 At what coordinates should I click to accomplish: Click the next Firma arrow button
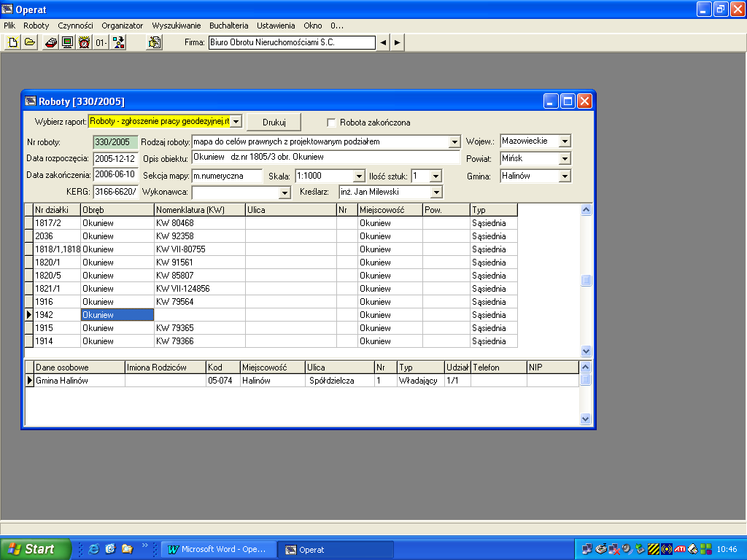click(397, 42)
